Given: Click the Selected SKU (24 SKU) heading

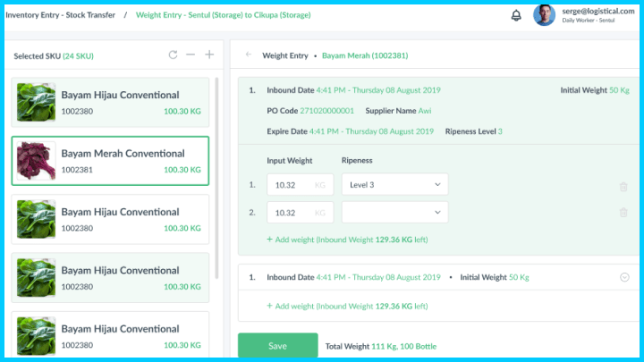Looking at the screenshot, I should click(54, 55).
